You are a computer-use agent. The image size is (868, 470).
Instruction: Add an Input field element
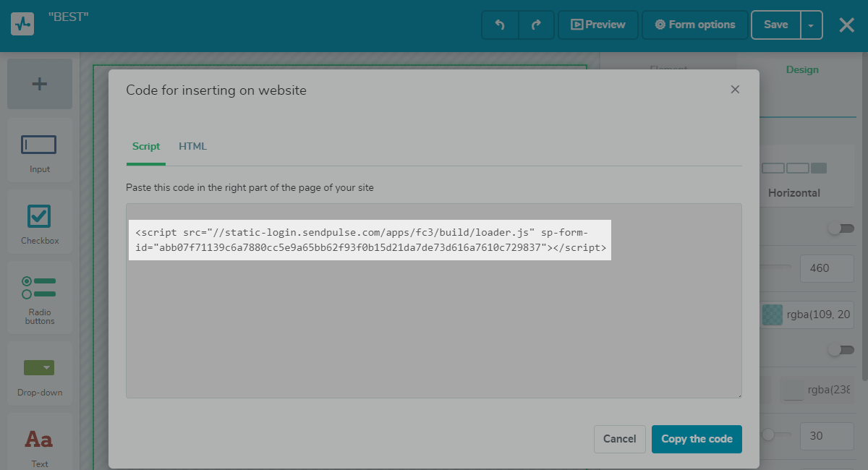tap(39, 150)
